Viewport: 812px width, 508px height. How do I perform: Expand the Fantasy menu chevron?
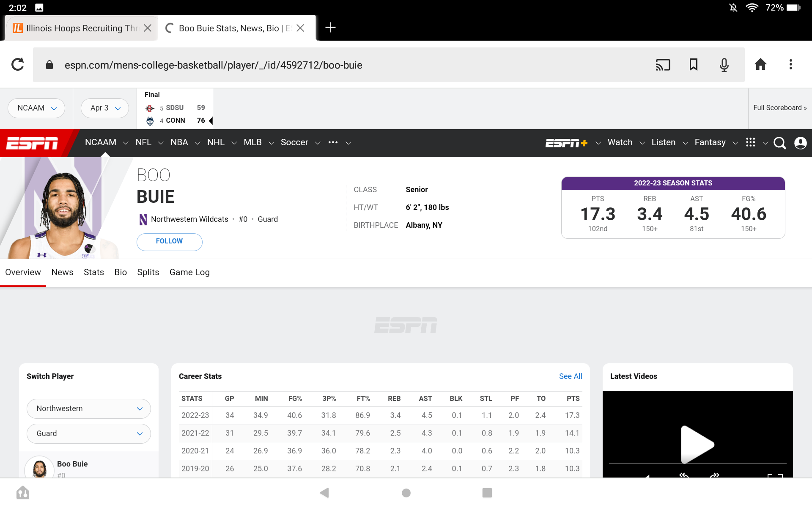click(x=735, y=143)
